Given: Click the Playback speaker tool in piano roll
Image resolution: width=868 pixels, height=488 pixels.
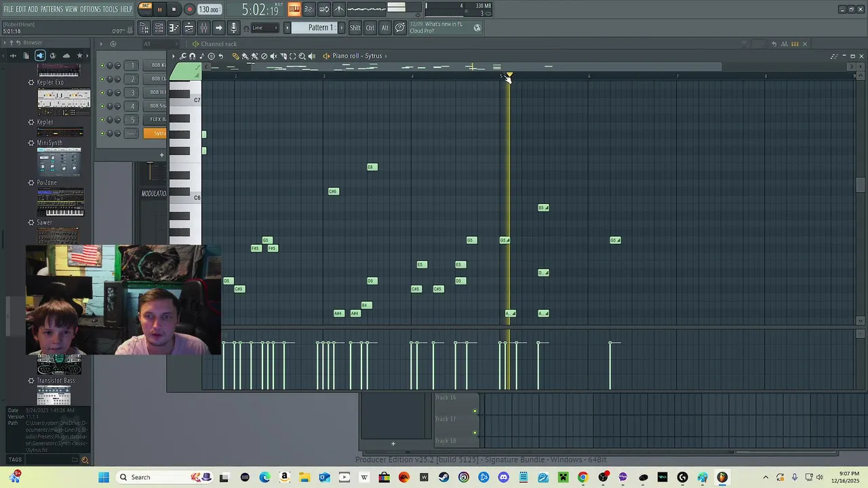Looking at the screenshot, I should tap(312, 56).
